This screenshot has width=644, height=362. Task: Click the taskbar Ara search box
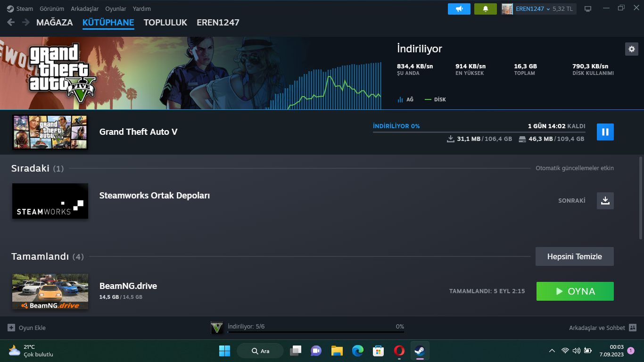260,351
